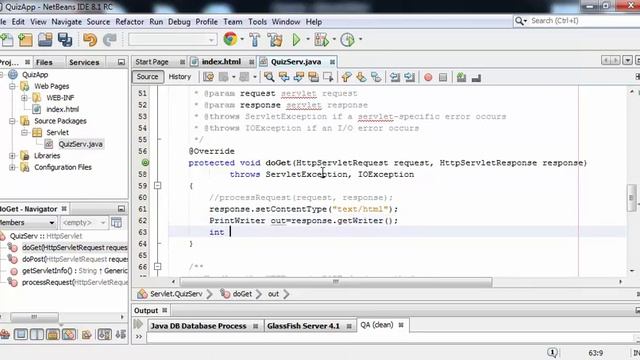Click the notifications icon in status bar
The image size is (640, 360).
[552, 352]
